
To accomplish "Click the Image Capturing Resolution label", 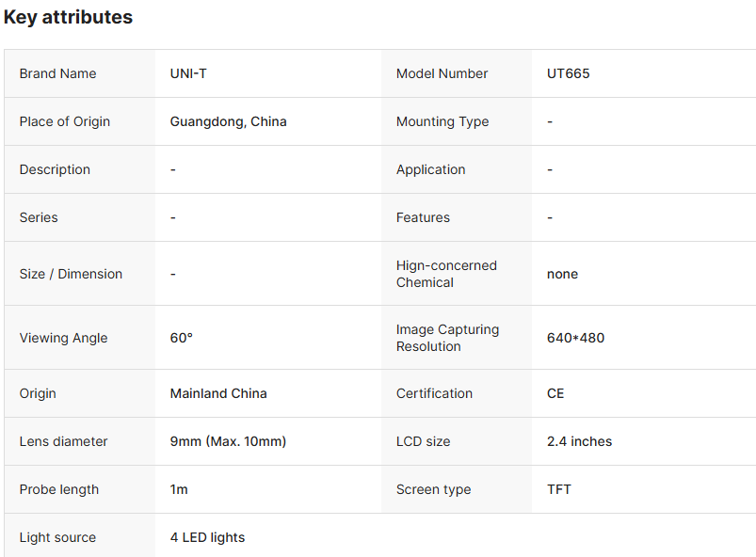I will [x=447, y=338].
